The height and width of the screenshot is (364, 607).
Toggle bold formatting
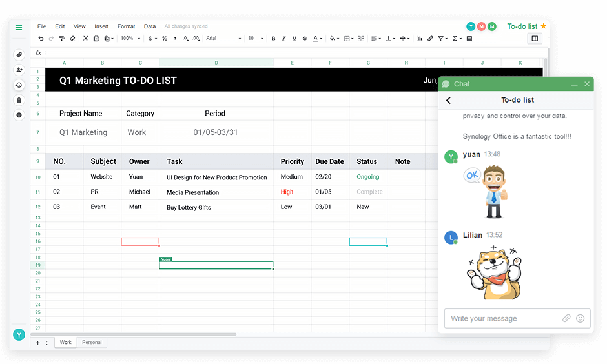[273, 39]
